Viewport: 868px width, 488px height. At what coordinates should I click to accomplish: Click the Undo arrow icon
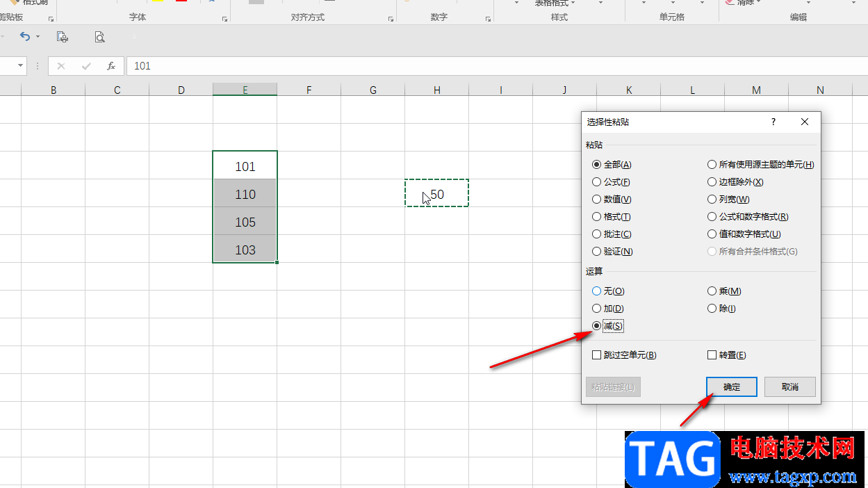pyautogui.click(x=25, y=36)
